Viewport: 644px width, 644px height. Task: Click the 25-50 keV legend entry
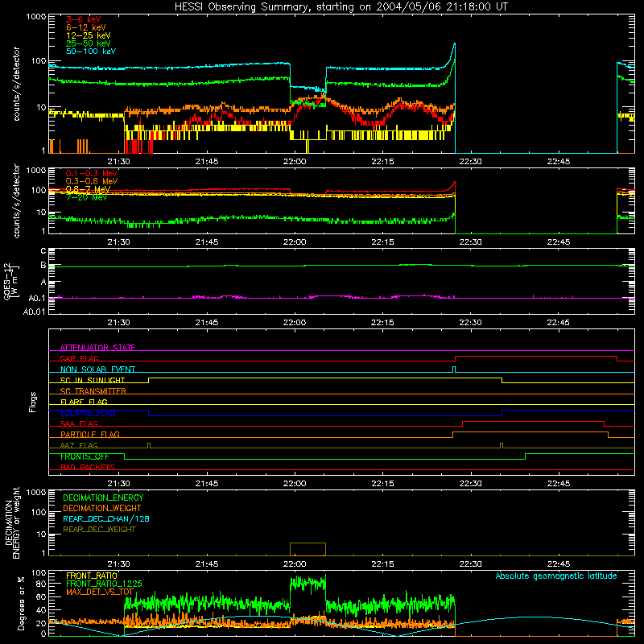pyautogui.click(x=89, y=43)
